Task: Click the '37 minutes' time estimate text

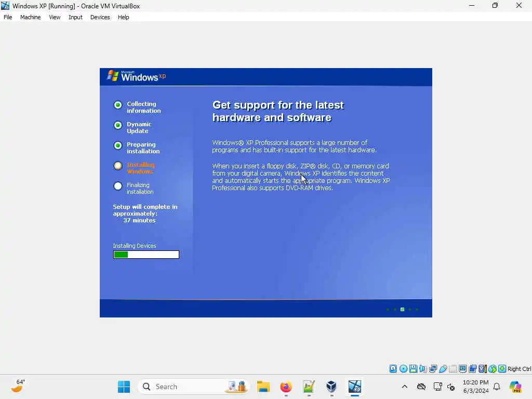Action: pyautogui.click(x=139, y=220)
